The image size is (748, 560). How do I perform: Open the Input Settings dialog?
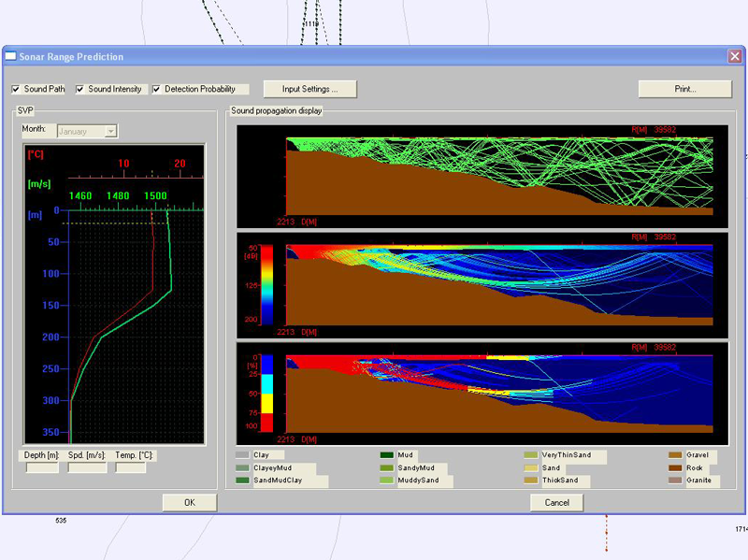click(309, 89)
